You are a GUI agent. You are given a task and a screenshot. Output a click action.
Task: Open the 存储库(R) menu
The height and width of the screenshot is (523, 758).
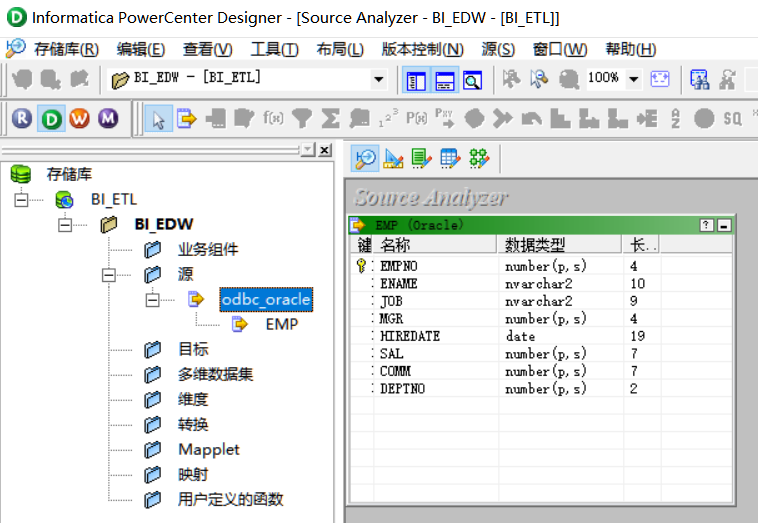point(66,49)
